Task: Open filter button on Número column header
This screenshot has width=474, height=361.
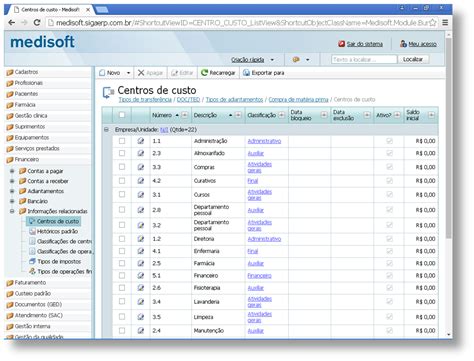Action: tap(185, 115)
